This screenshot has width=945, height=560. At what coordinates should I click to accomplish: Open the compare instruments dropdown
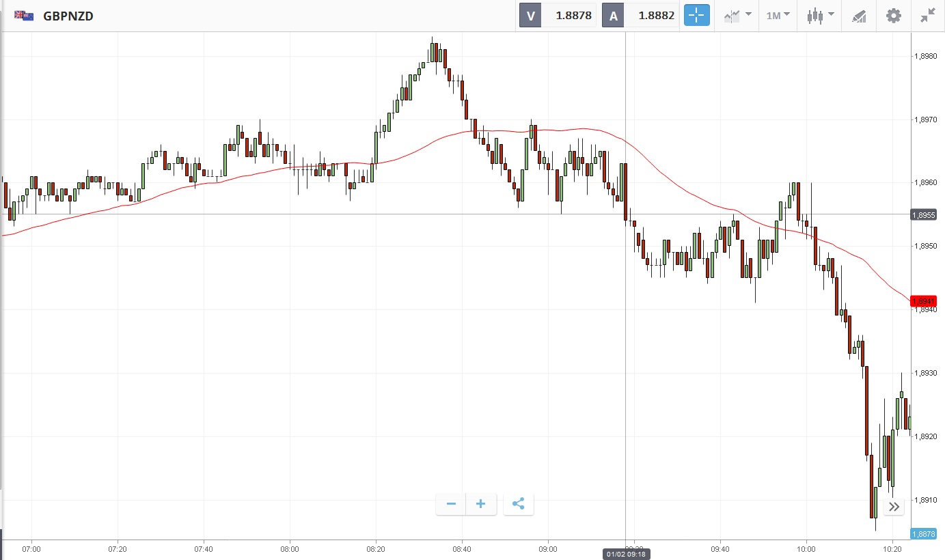click(x=738, y=16)
